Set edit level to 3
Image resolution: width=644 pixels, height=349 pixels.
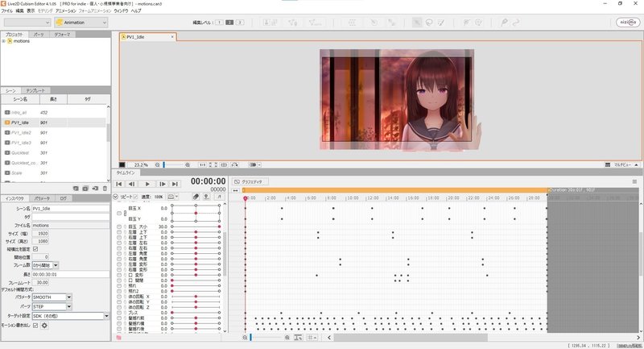(x=240, y=23)
